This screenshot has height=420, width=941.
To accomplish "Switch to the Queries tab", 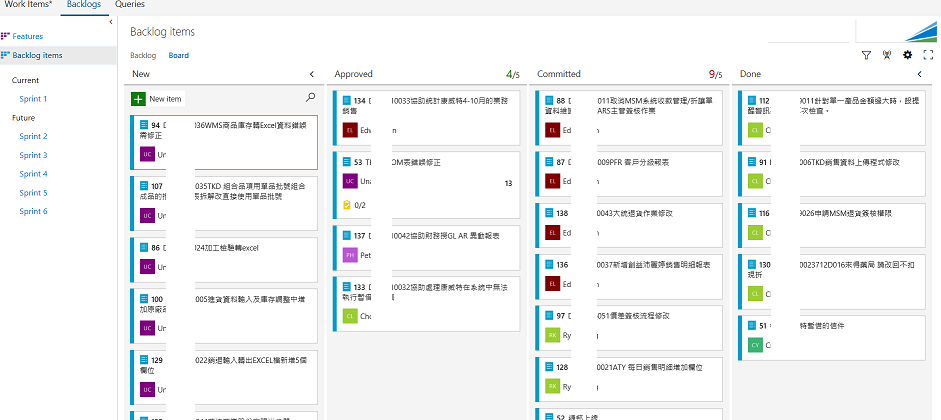I will coord(129,5).
